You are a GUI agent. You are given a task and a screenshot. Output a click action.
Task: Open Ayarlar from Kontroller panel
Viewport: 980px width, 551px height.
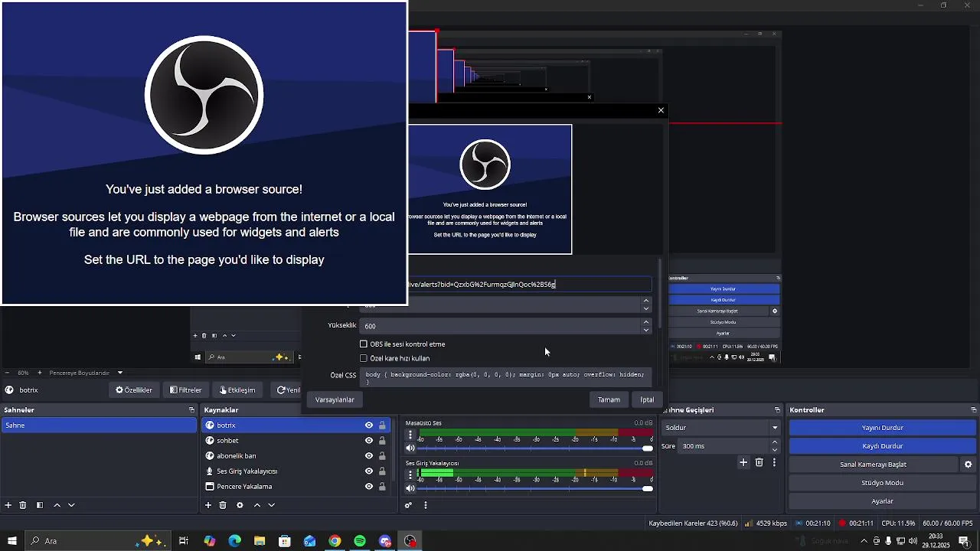(x=883, y=501)
